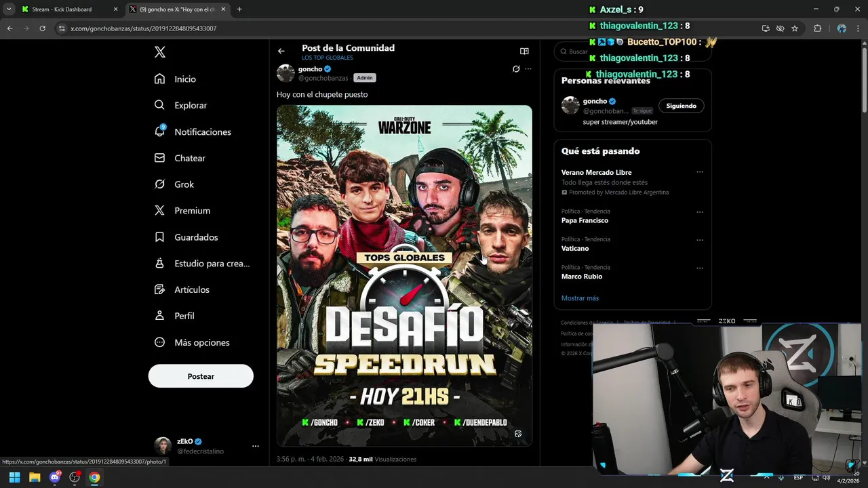Image resolution: width=868 pixels, height=488 pixels.
Task: Click the browser back button
Action: click(x=10, y=28)
